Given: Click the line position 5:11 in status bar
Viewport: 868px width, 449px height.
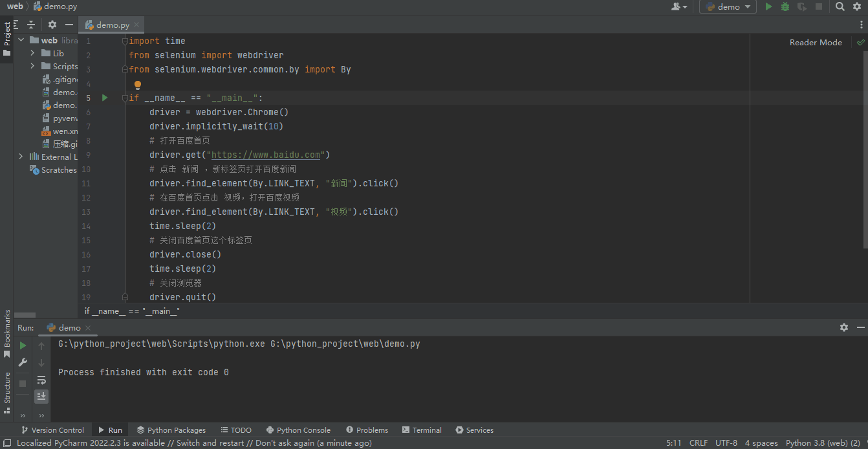Looking at the screenshot, I should click(x=673, y=443).
